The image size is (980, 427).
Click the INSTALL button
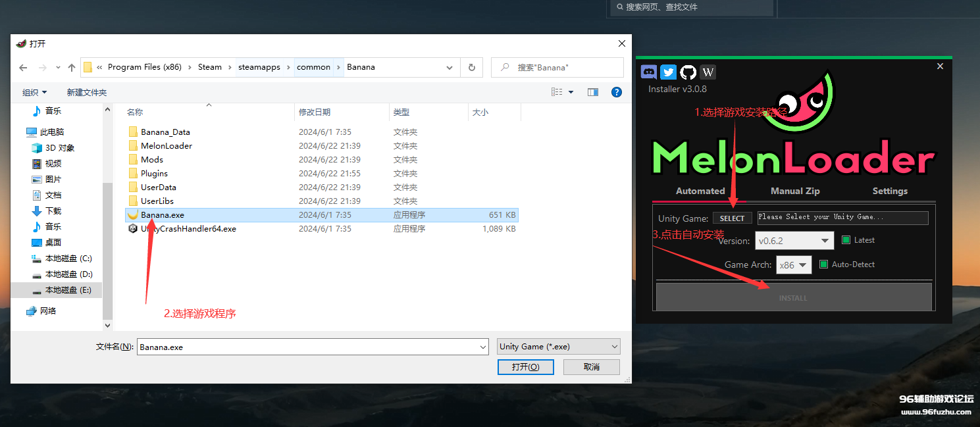point(794,297)
